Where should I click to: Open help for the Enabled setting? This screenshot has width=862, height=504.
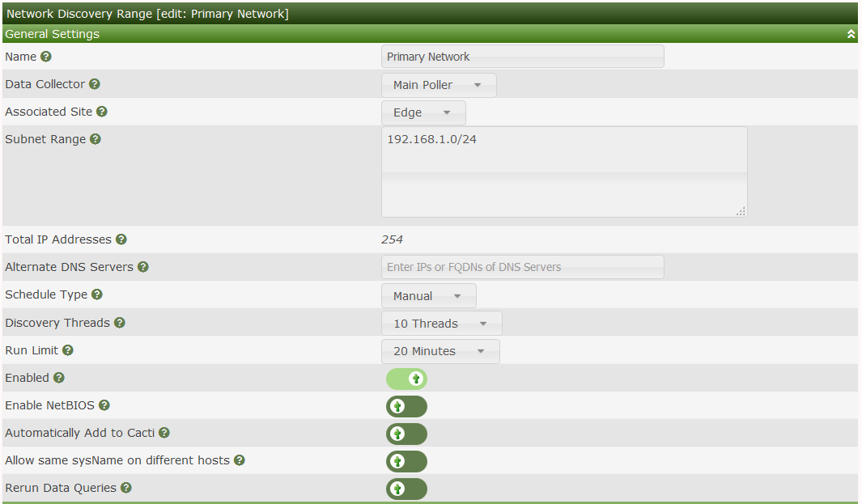pos(58,377)
